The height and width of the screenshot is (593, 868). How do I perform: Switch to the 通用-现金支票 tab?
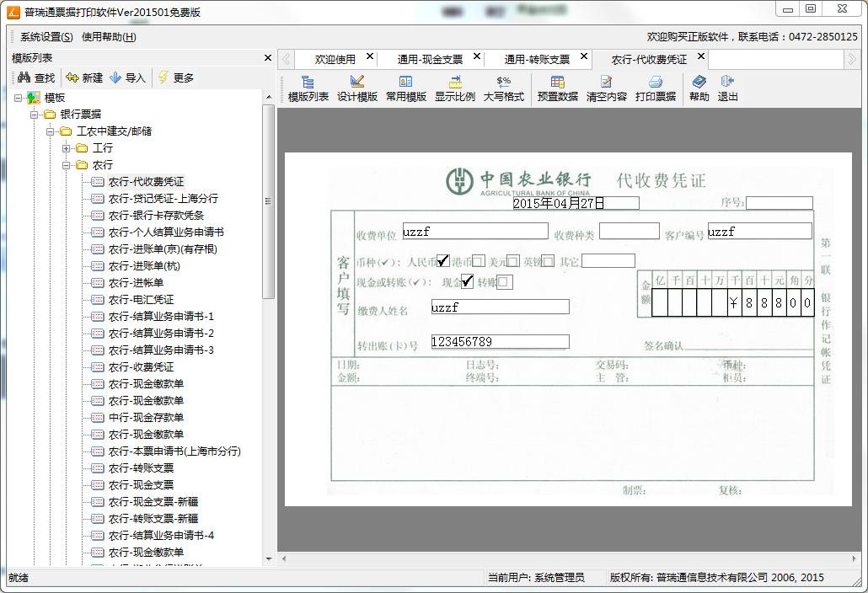click(x=430, y=59)
